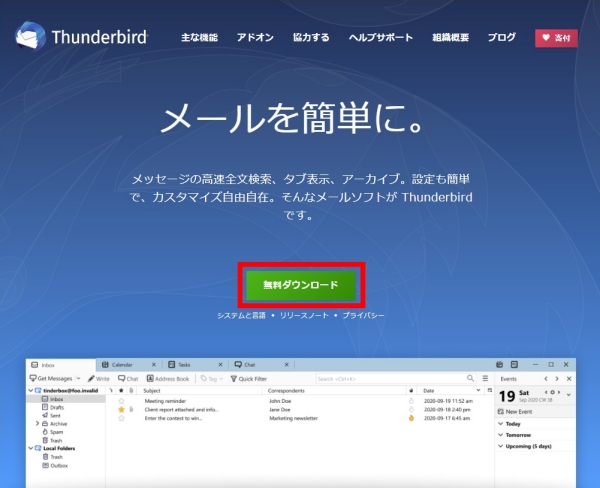Screen dimensions: 600x488
Task: Open ヘルプサポート in the navigation
Action: (x=381, y=38)
